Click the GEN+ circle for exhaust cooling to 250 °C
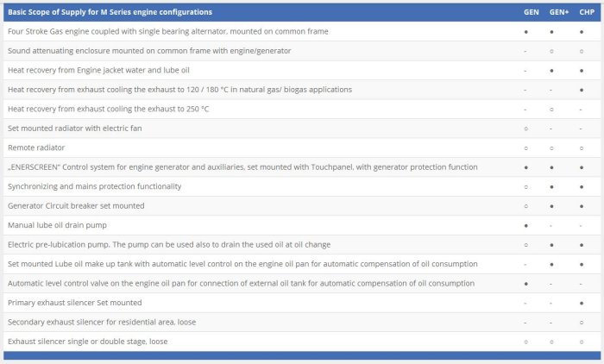 click(552, 109)
